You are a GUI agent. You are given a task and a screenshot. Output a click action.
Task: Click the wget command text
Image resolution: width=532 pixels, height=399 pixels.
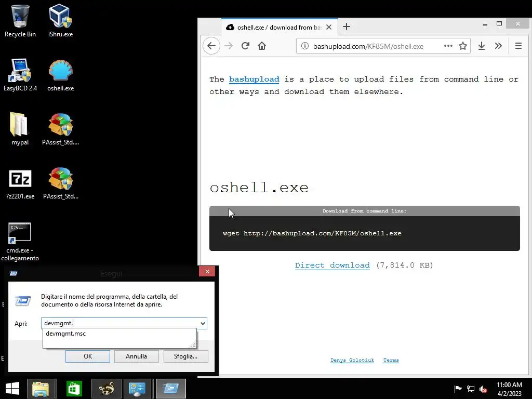click(x=312, y=233)
